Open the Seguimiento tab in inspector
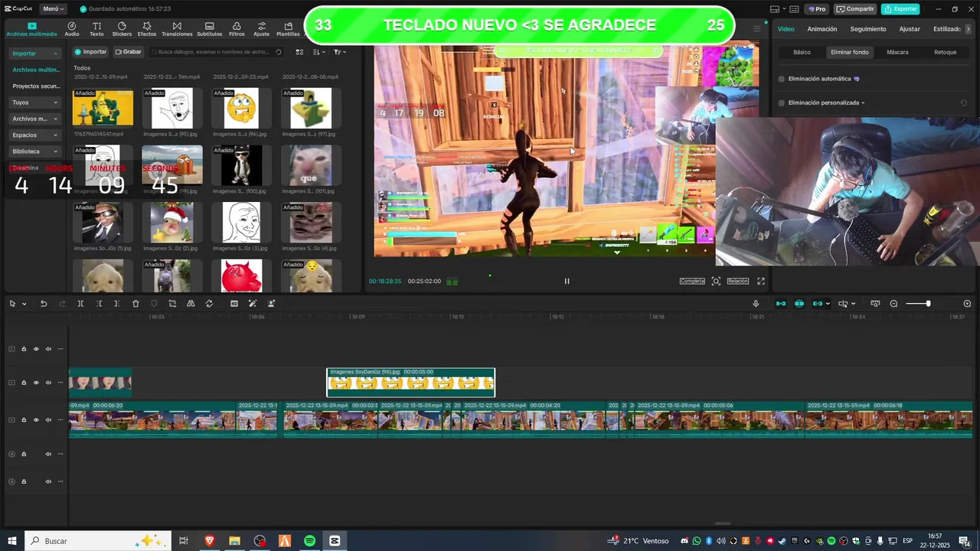The image size is (980, 551). [868, 29]
